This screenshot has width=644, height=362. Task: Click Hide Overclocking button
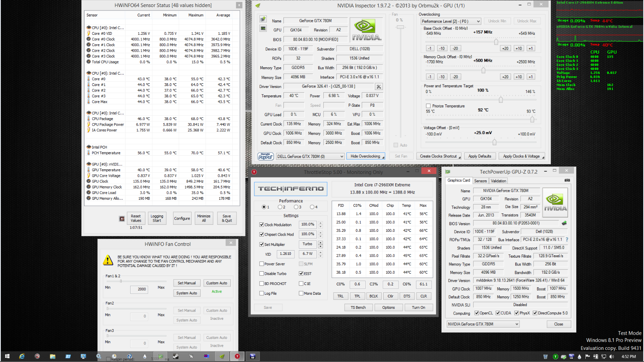point(366,156)
